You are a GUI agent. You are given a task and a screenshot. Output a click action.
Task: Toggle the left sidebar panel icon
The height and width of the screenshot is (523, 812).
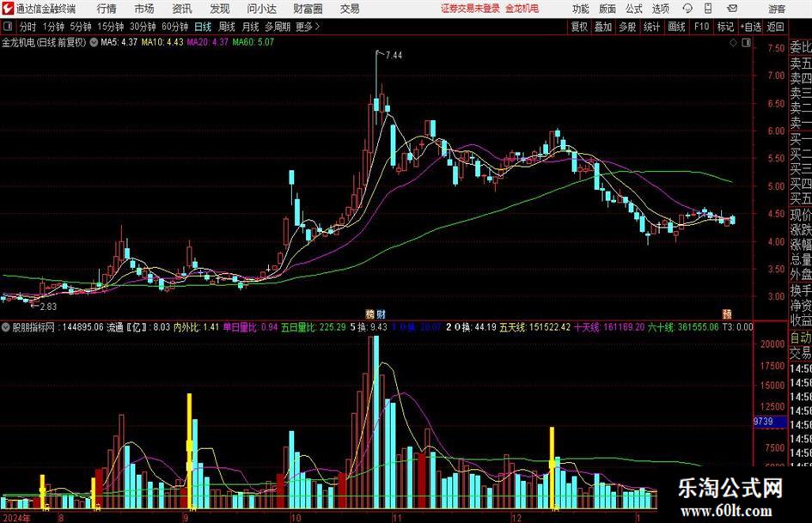(x=8, y=27)
